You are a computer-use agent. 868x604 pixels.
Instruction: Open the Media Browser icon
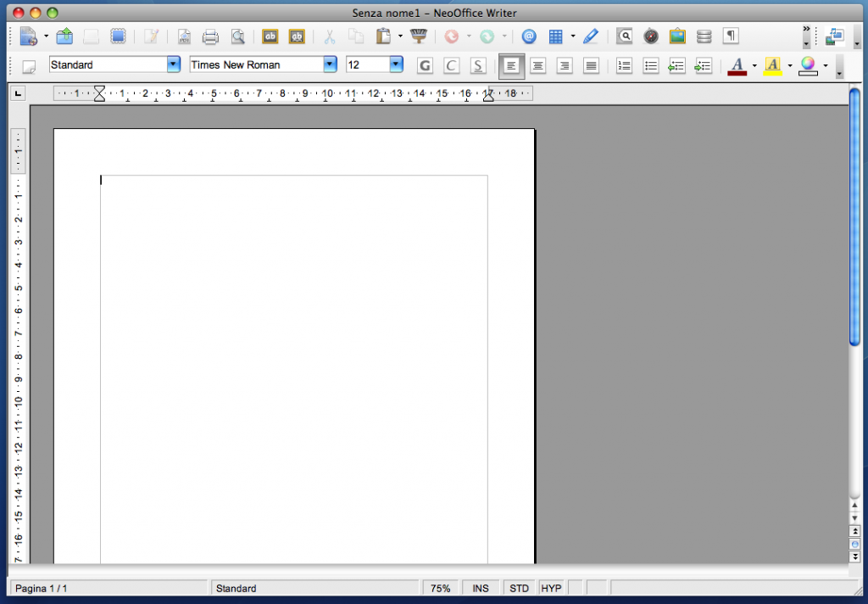click(834, 36)
